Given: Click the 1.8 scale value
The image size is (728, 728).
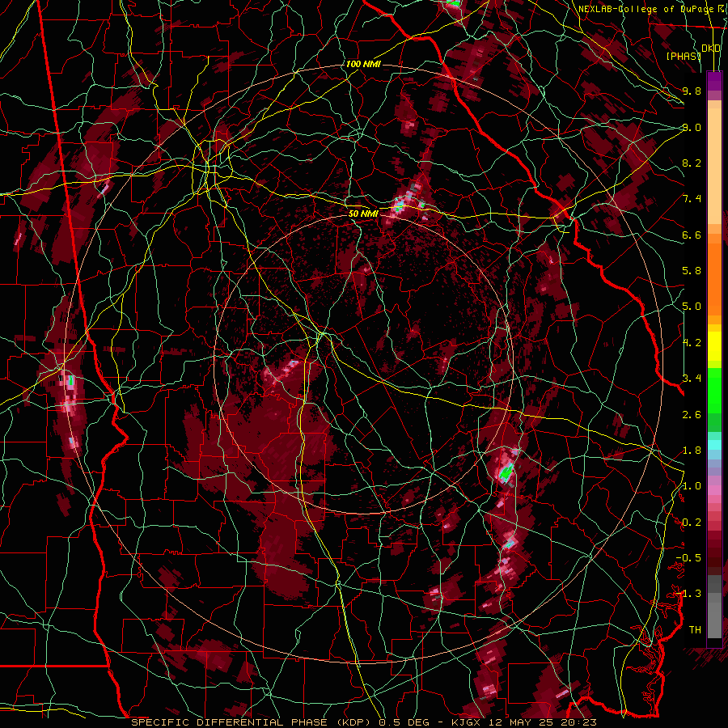Looking at the screenshot, I should pos(692,451).
